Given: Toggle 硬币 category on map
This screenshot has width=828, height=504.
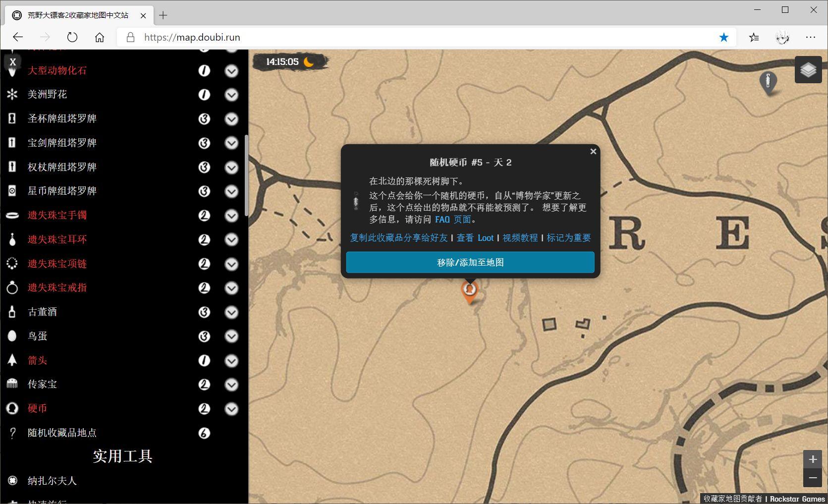Looking at the screenshot, I should 37,408.
